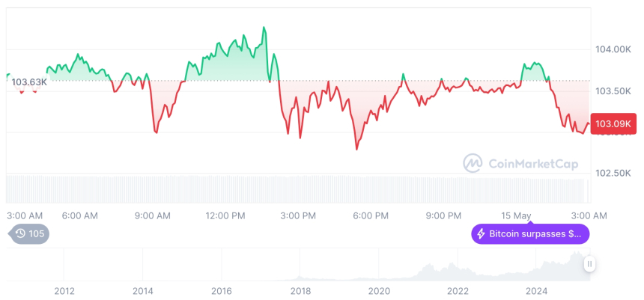644x300 pixels.
Task: Click the 9:00 AM time axis label
Action: (153, 215)
